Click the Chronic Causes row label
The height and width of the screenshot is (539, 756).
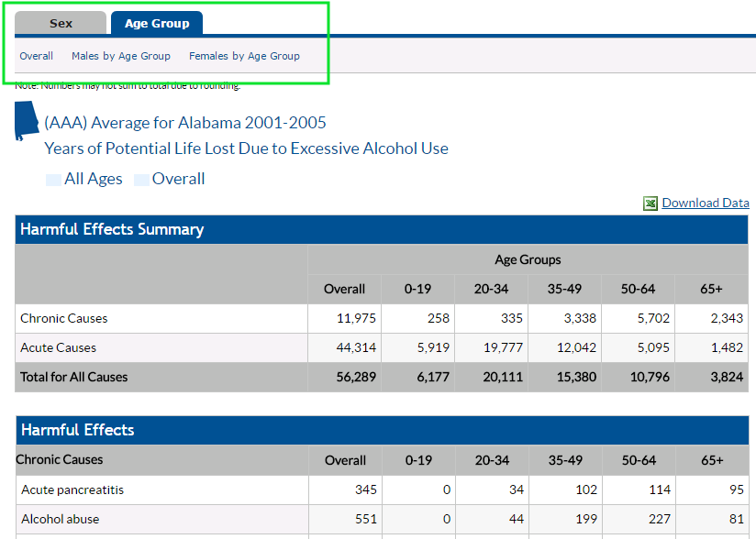63,318
